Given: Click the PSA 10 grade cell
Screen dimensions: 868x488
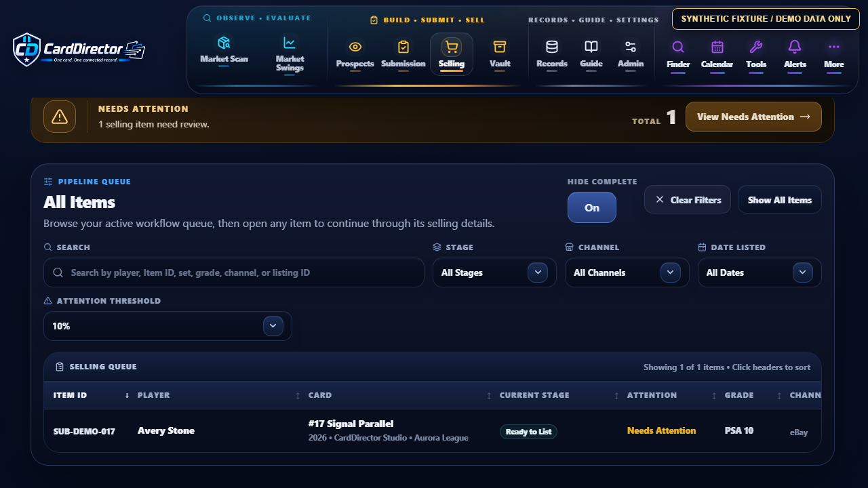Looking at the screenshot, I should pos(739,430).
